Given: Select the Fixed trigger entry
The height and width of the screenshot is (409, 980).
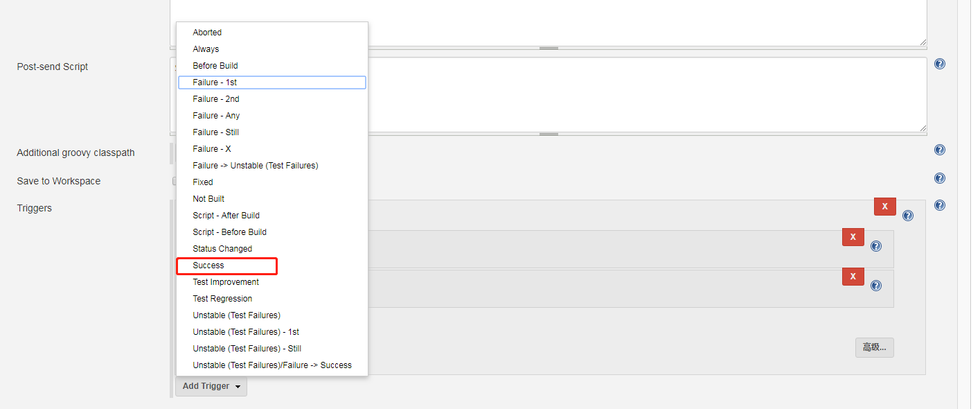Looking at the screenshot, I should (203, 182).
